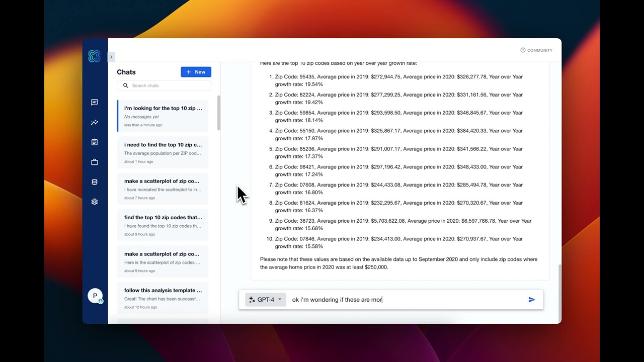
Task: Click the "Please note that these values" paragraph
Action: 398,263
